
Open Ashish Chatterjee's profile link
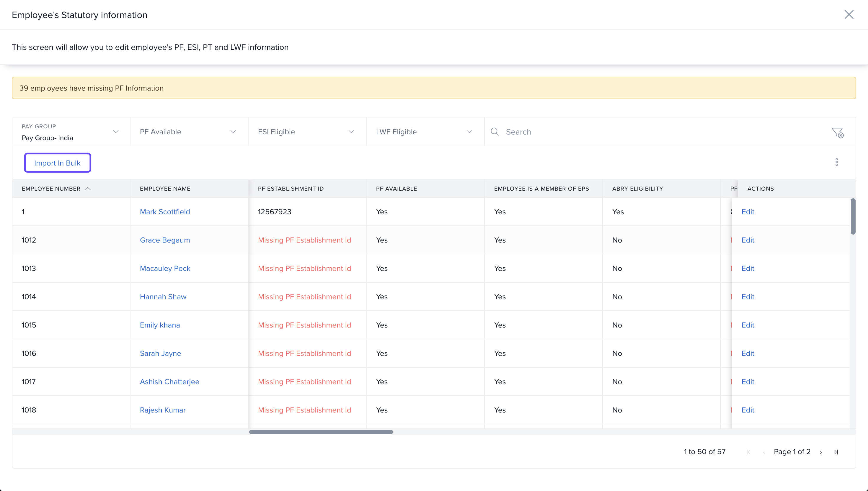pos(169,382)
